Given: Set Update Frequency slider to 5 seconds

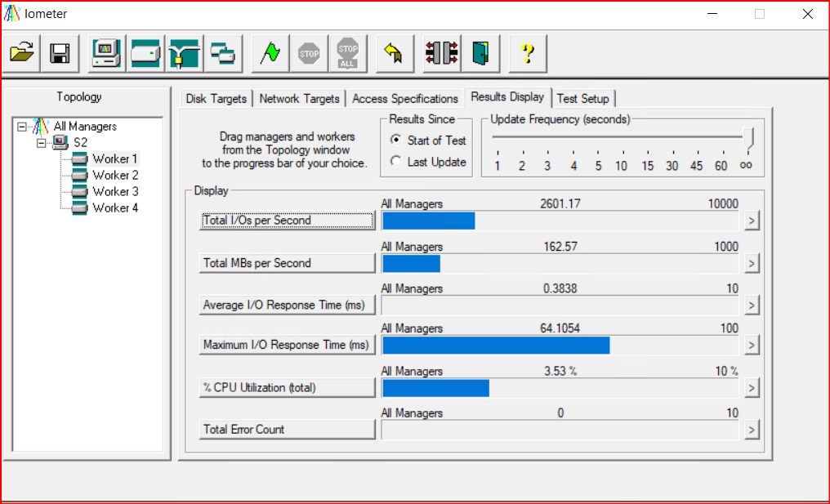Looking at the screenshot, I should tap(598, 151).
